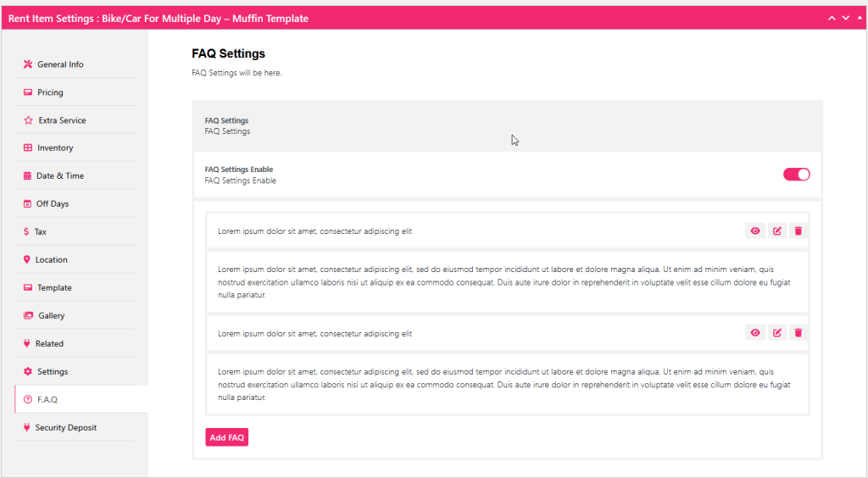Move panel up with header up arrow
The width and height of the screenshot is (868, 478).
point(832,18)
